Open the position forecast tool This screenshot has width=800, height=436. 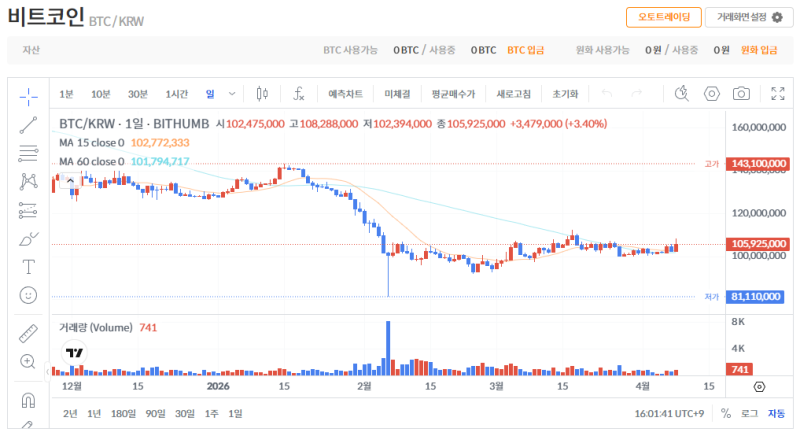(29, 210)
